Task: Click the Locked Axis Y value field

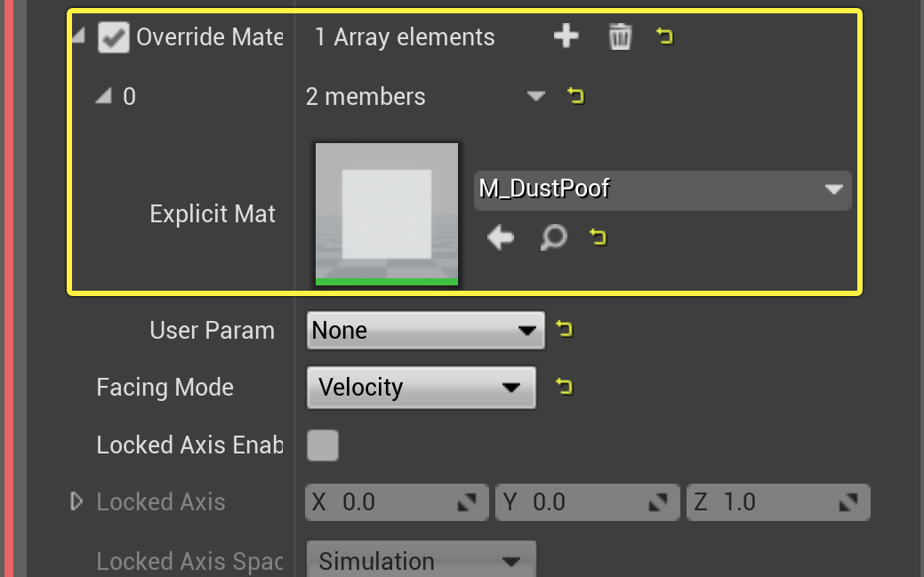Action: (x=588, y=502)
